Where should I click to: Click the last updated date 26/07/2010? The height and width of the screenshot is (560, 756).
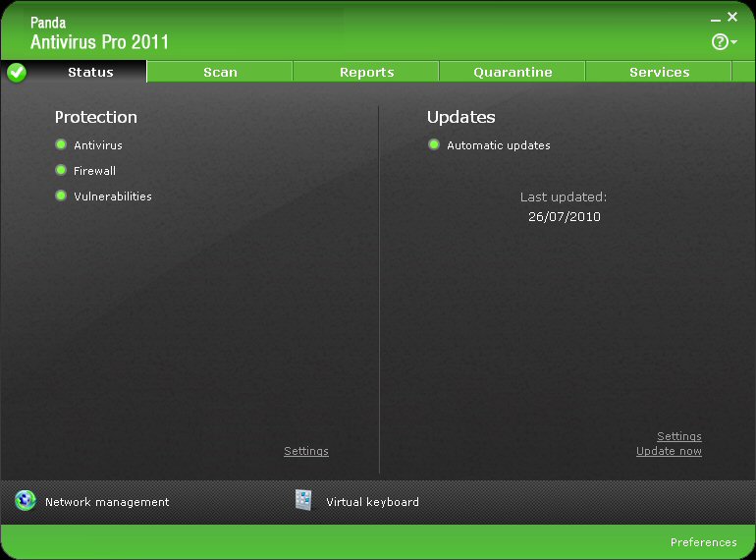click(x=565, y=216)
